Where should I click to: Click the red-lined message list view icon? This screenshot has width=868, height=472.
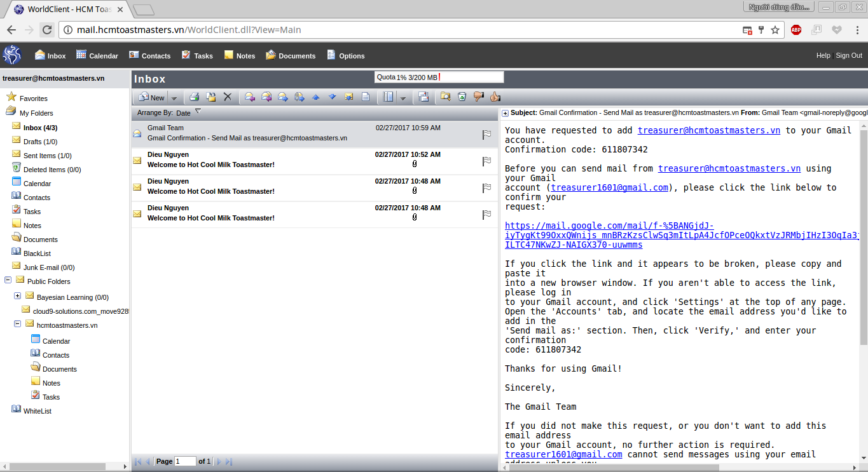(424, 97)
